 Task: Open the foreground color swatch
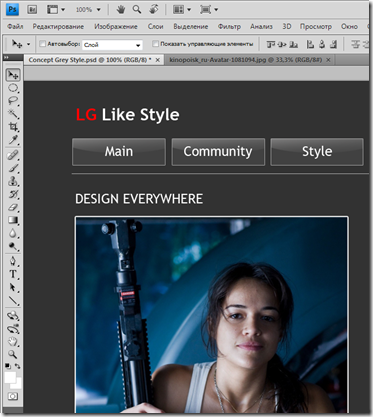pos(10,377)
